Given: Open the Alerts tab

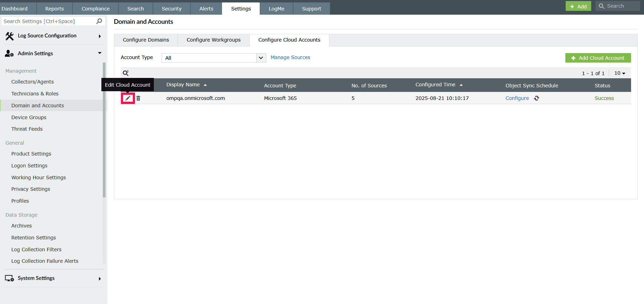Looking at the screenshot, I should point(206,9).
